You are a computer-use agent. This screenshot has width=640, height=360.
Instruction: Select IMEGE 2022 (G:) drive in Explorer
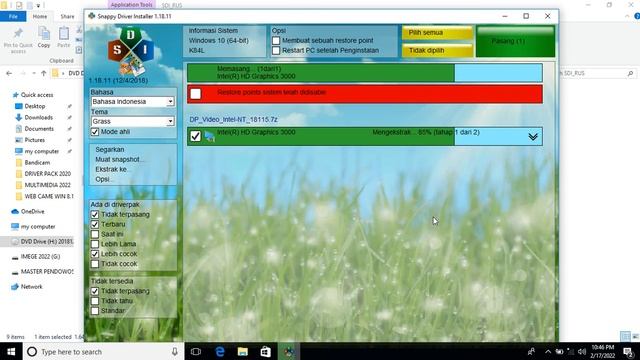40,257
